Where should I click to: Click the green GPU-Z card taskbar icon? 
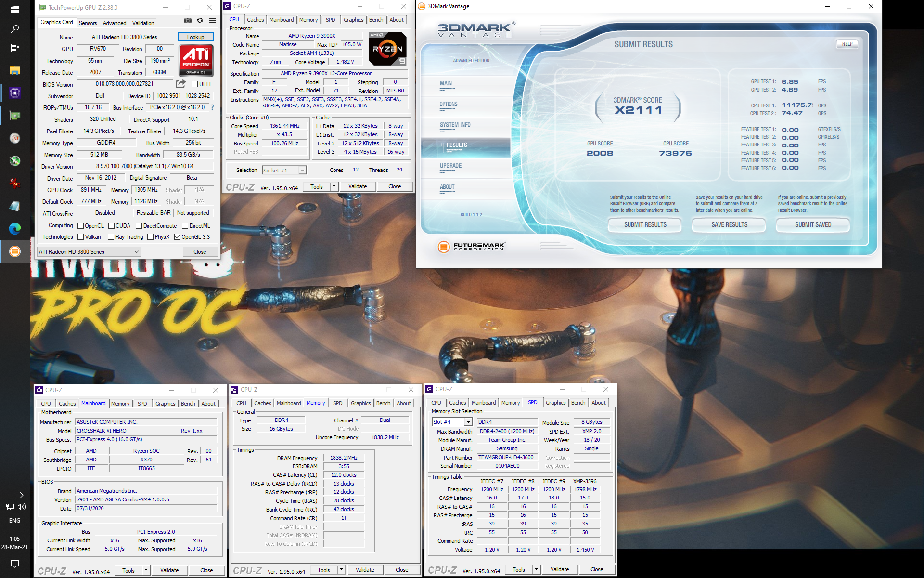[15, 116]
